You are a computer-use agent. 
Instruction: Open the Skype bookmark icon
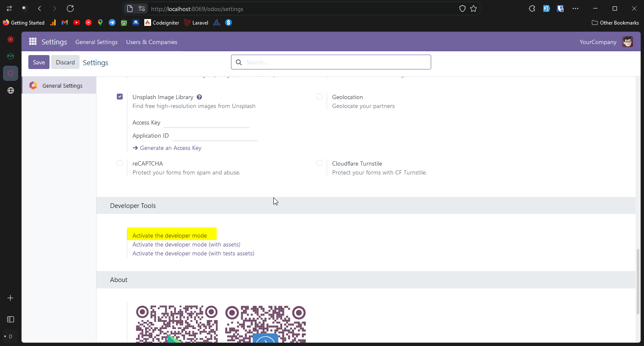click(228, 22)
